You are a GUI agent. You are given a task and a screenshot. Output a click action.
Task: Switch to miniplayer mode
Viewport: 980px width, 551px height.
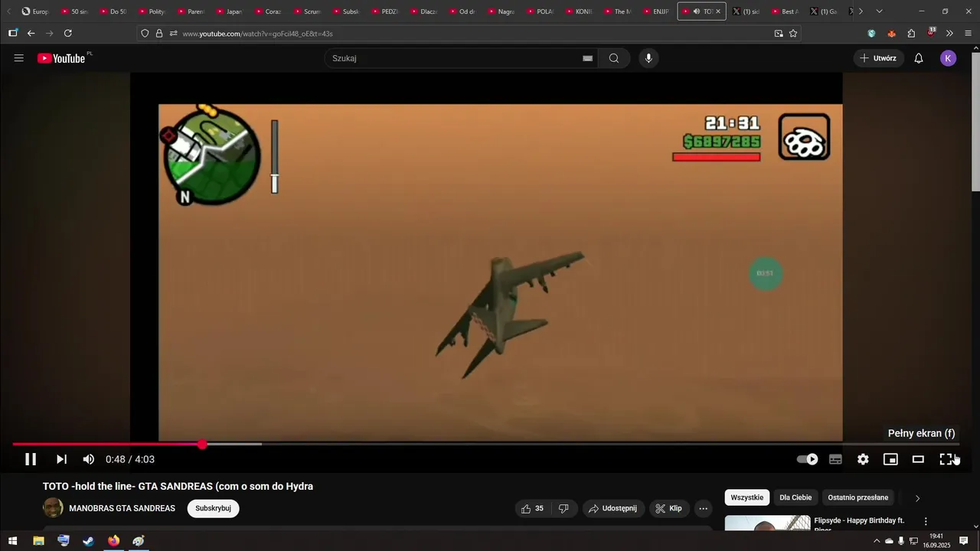tap(890, 459)
